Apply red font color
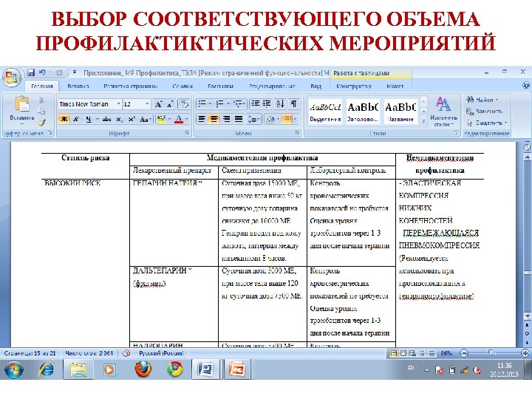 click(x=179, y=119)
